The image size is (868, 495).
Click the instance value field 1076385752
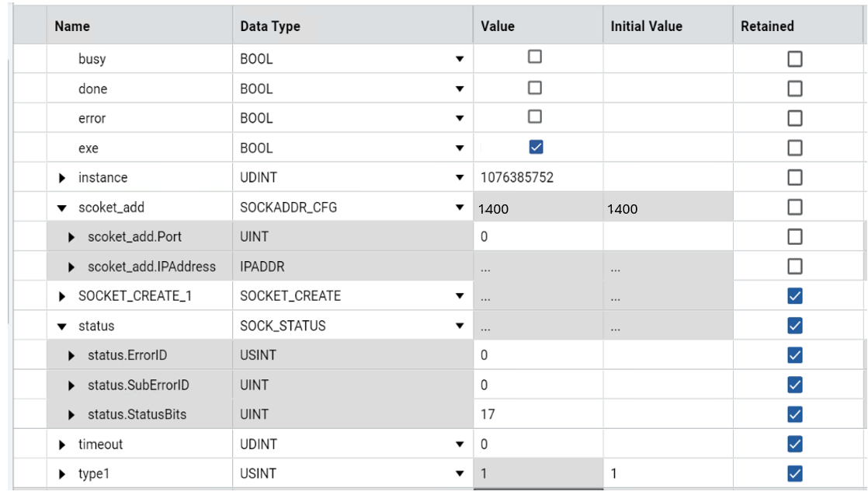coord(517,178)
